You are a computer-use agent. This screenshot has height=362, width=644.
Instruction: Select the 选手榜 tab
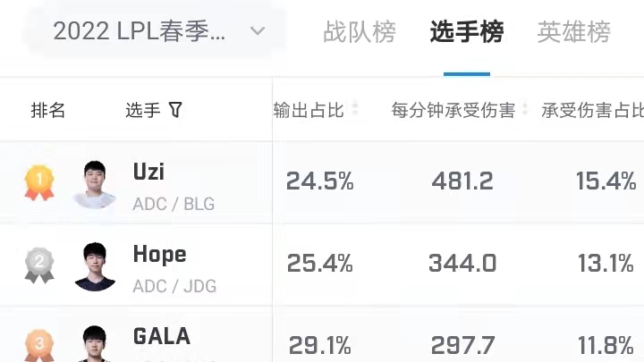pos(467,31)
